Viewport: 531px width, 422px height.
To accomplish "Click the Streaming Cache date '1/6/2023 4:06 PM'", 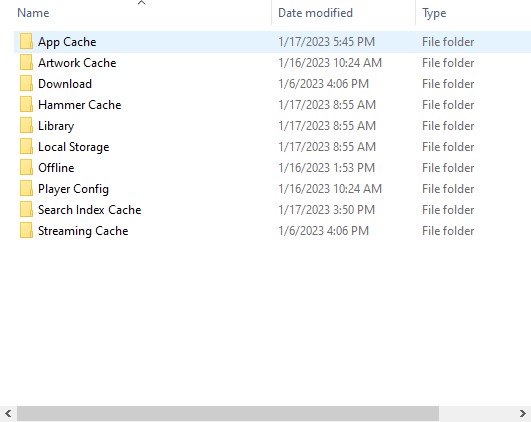I will (x=323, y=231).
